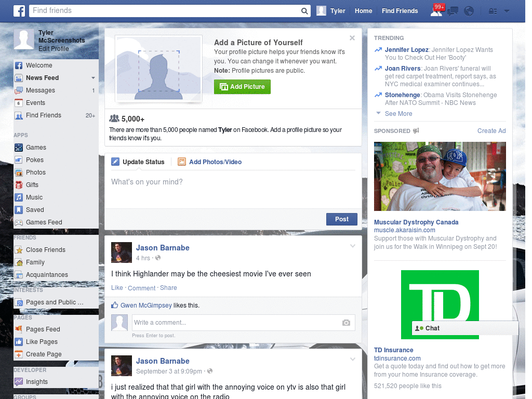Open the privacy shortcuts lock icon

493,11
